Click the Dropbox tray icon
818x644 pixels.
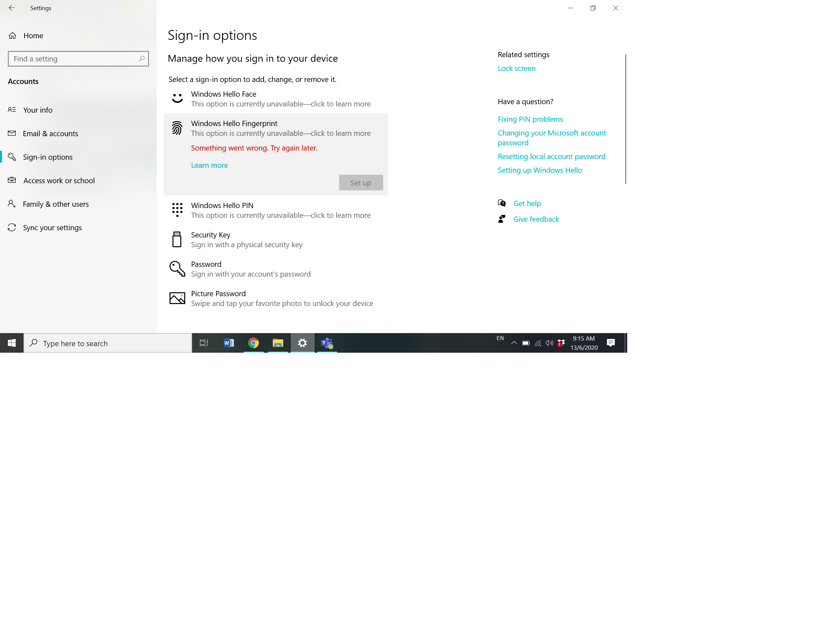pyautogui.click(x=561, y=343)
